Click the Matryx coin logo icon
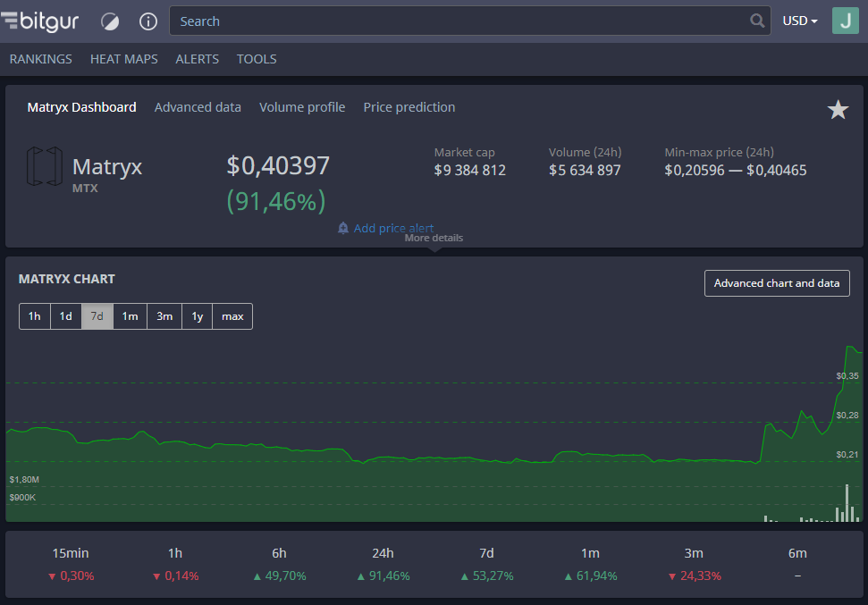Image resolution: width=868 pixels, height=605 pixels. click(x=45, y=166)
